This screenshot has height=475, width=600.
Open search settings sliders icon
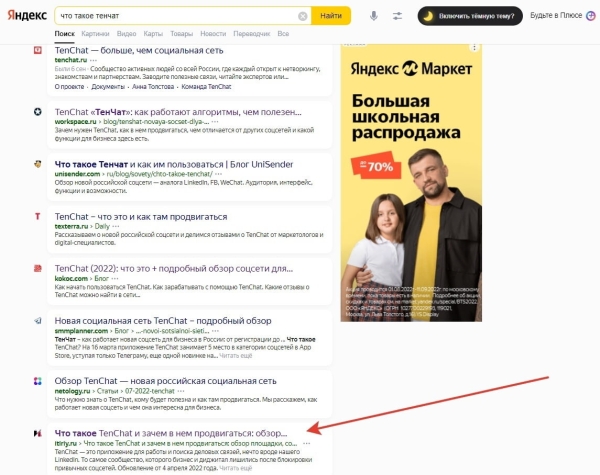(x=397, y=16)
